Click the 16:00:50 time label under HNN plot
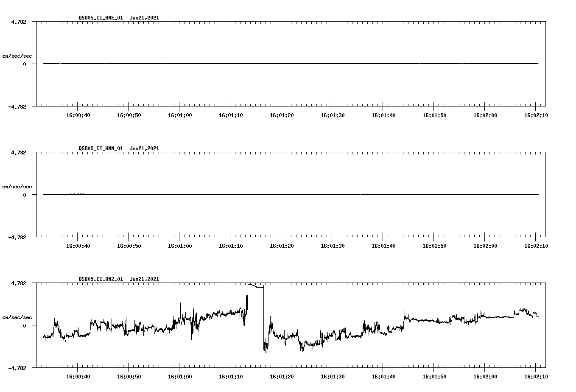Image resolution: width=576 pixels, height=392 pixels. point(129,246)
